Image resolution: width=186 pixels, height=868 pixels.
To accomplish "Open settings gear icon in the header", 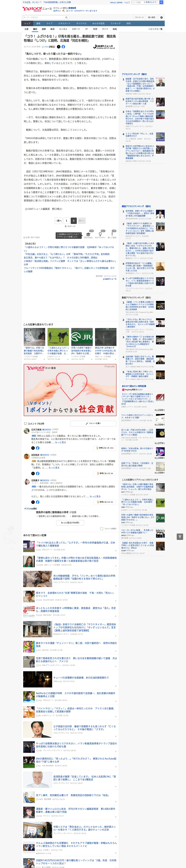I will 161,18.
